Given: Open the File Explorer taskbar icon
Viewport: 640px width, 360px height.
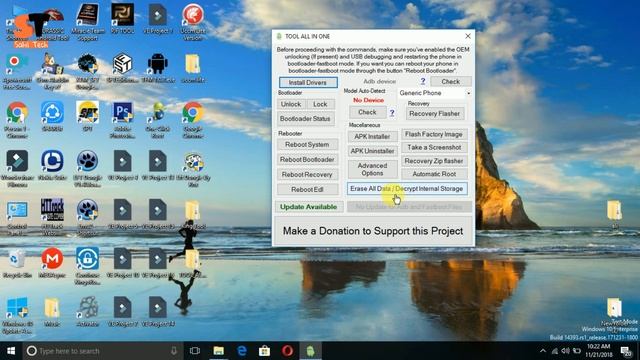Looking at the screenshot, I should 218,351.
